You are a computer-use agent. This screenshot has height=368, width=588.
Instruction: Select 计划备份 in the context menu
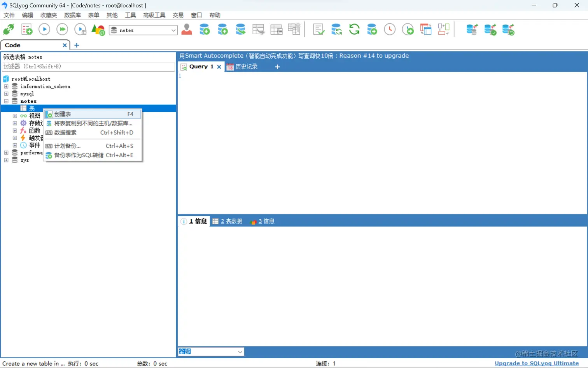(93, 146)
